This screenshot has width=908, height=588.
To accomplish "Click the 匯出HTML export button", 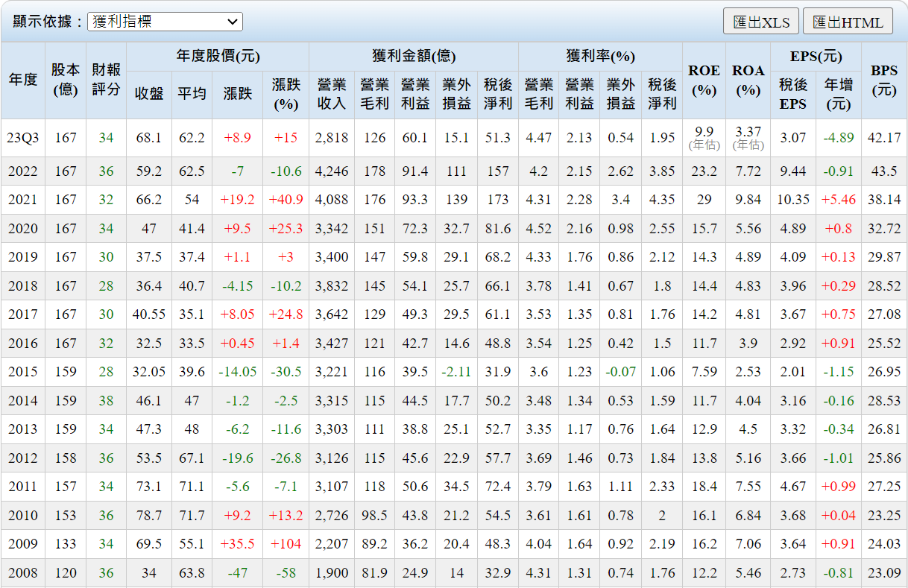I will click(x=848, y=22).
